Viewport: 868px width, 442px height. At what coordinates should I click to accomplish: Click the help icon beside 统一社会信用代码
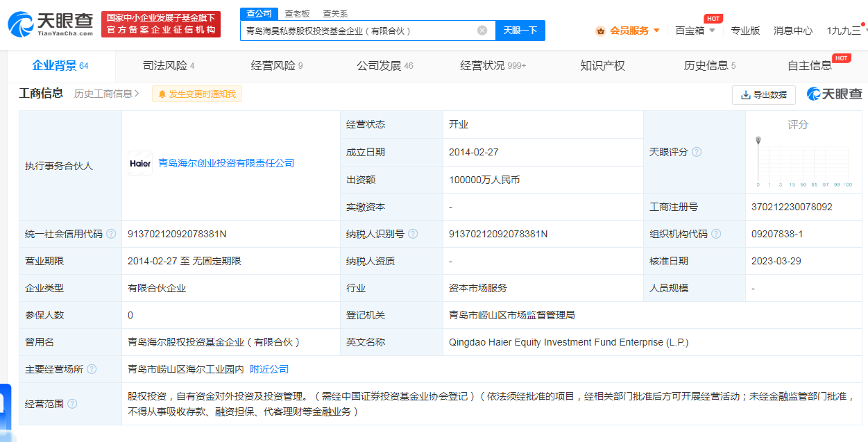click(x=110, y=234)
